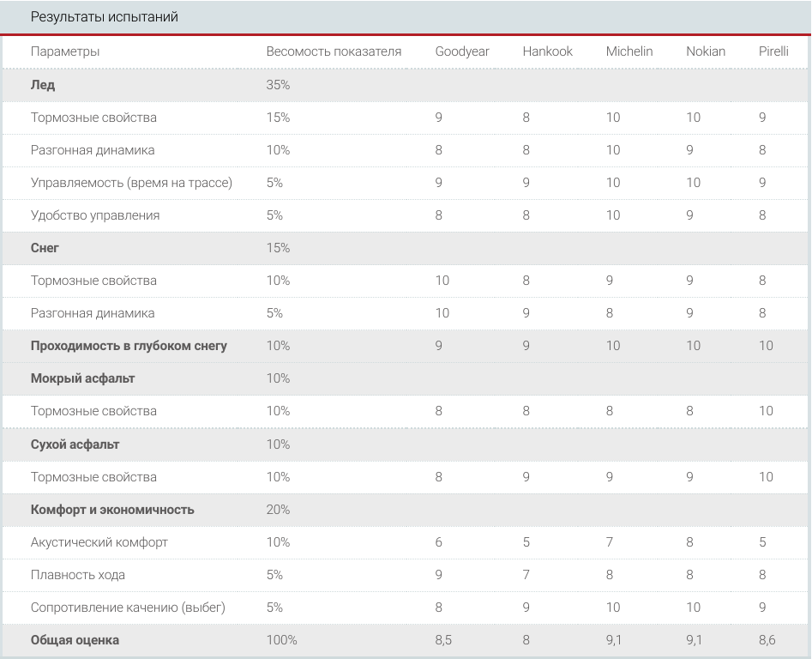Select the 10% weight beside 'Мокрый асфальт'
812x659 pixels.
click(x=278, y=378)
